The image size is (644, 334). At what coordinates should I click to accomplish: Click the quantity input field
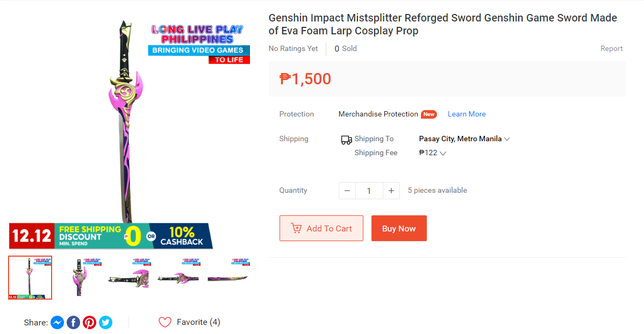[369, 191]
